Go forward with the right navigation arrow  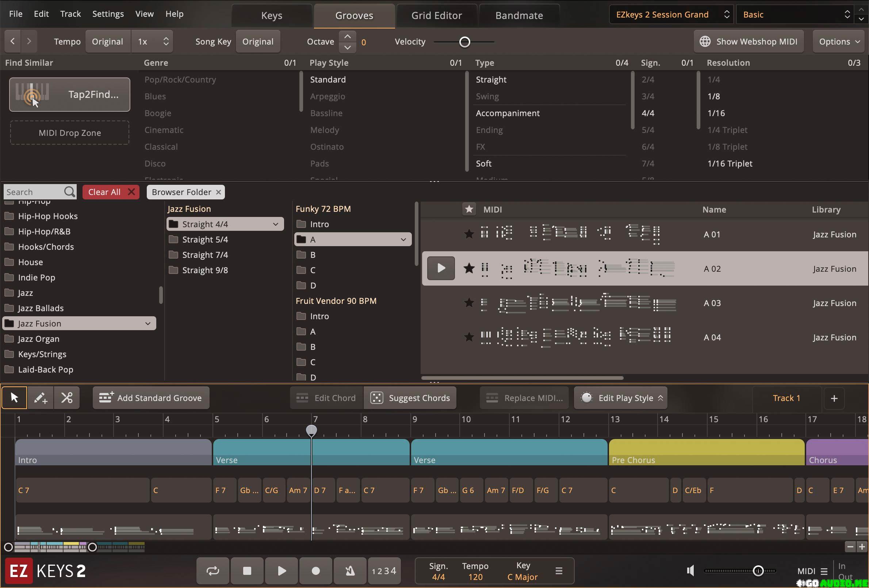point(29,41)
